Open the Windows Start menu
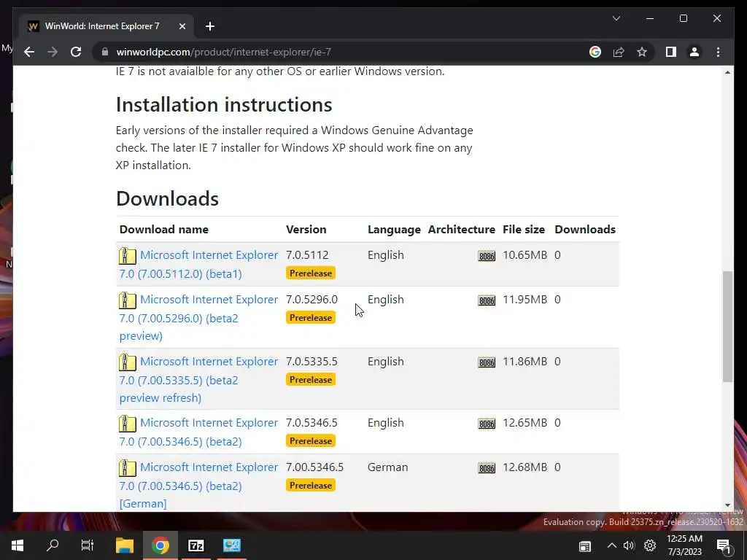This screenshot has height=560, width=747. click(x=18, y=545)
